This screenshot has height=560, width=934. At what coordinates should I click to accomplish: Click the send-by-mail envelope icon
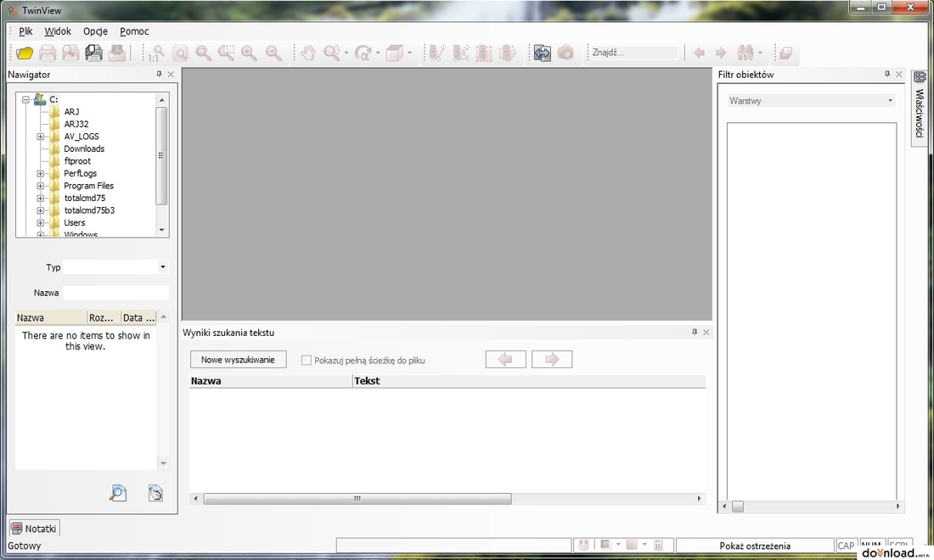117,53
